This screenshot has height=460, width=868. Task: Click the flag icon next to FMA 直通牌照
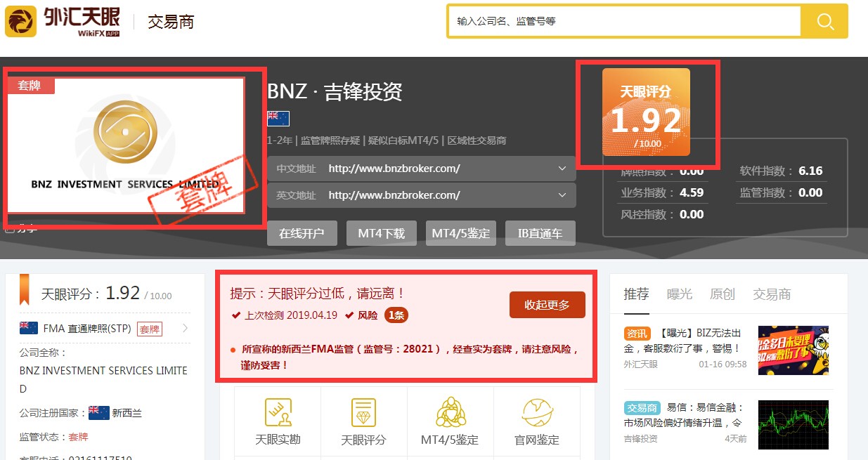point(28,328)
